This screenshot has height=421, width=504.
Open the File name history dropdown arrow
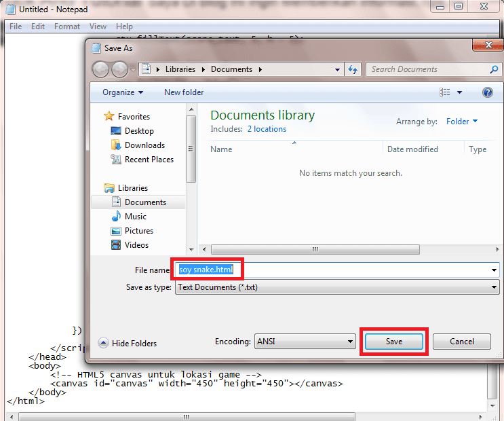[494, 270]
